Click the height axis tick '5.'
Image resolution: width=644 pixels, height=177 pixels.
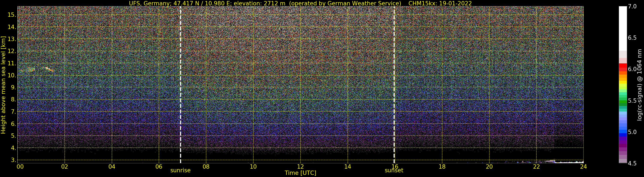pos(13,136)
